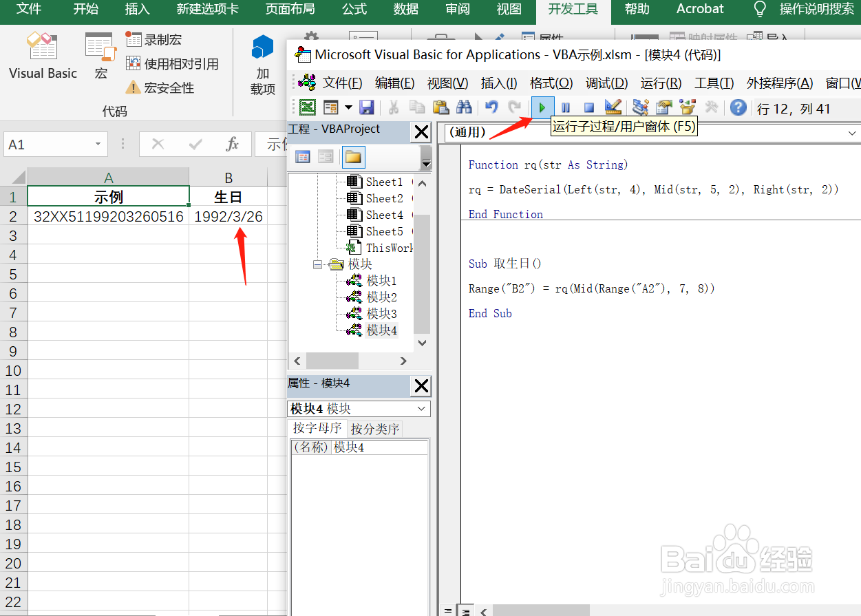The height and width of the screenshot is (616, 861).
Task: Open 加载项 add-ins button
Action: click(x=263, y=65)
